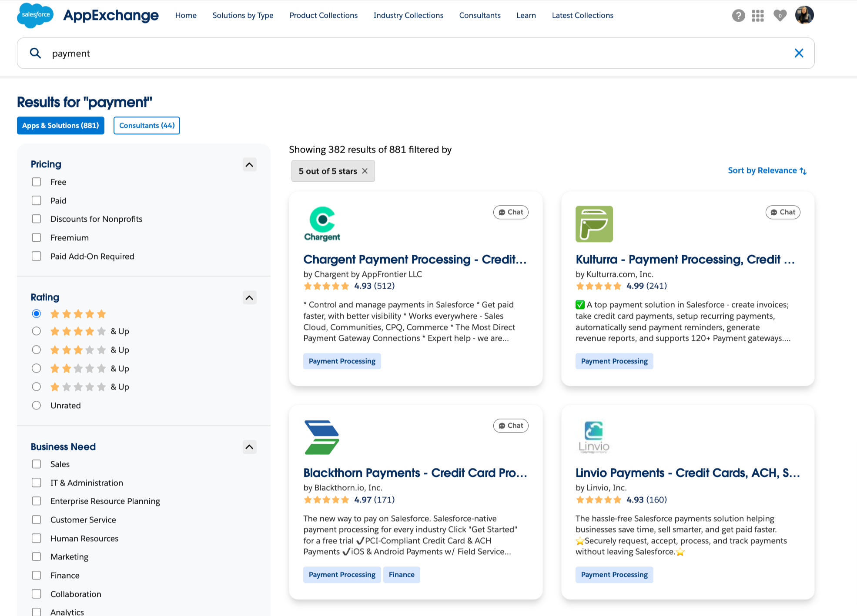Image resolution: width=857 pixels, height=616 pixels.
Task: Select 1 star & Up rating
Action: (x=37, y=386)
